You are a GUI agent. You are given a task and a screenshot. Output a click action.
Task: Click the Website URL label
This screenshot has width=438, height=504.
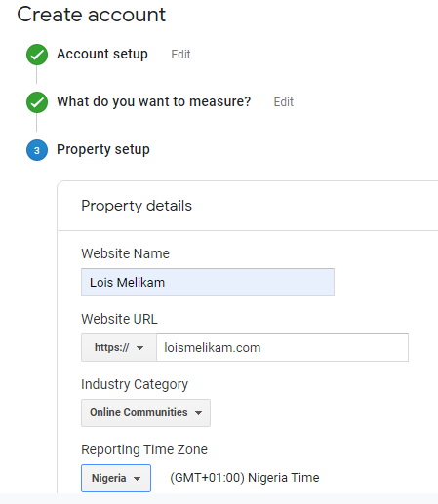pos(119,319)
